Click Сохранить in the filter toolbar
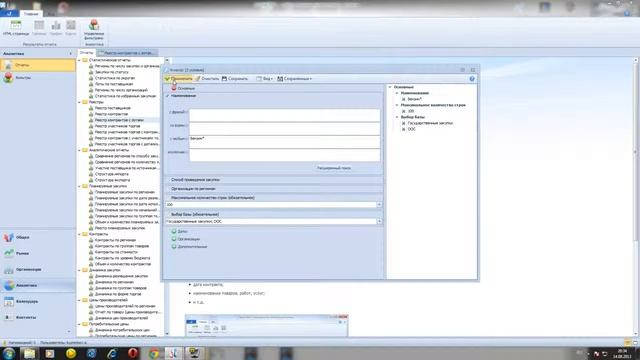This screenshot has width=640, height=360. click(x=235, y=78)
